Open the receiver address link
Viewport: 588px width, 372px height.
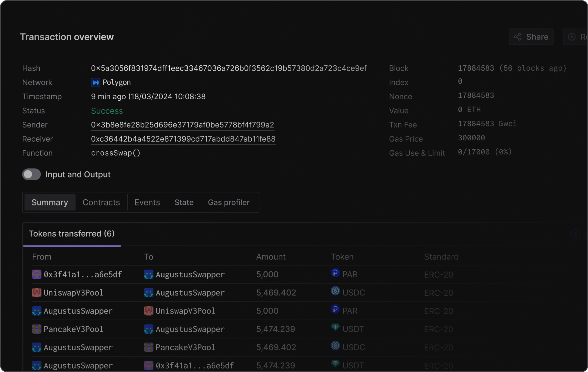[183, 139]
